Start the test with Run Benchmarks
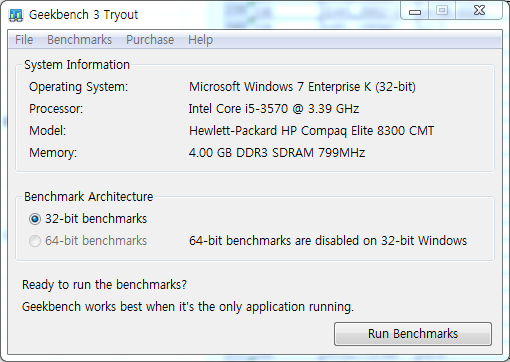The height and width of the screenshot is (362, 510). (x=413, y=334)
